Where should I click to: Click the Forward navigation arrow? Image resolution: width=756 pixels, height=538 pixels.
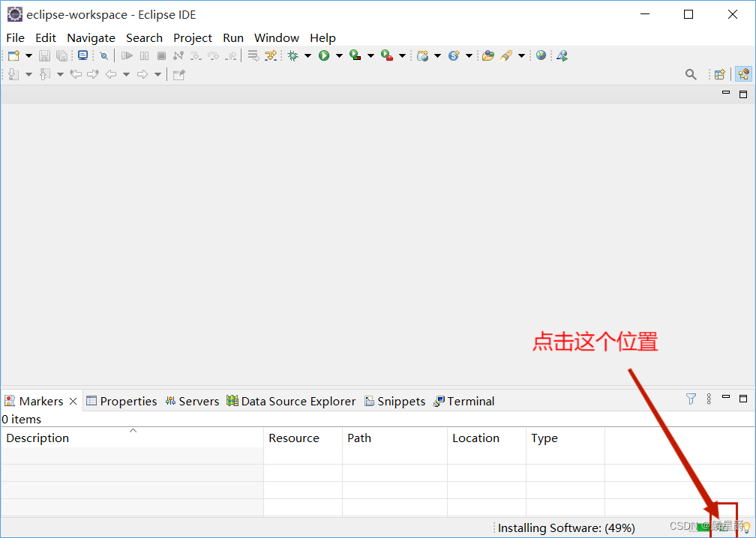(142, 74)
